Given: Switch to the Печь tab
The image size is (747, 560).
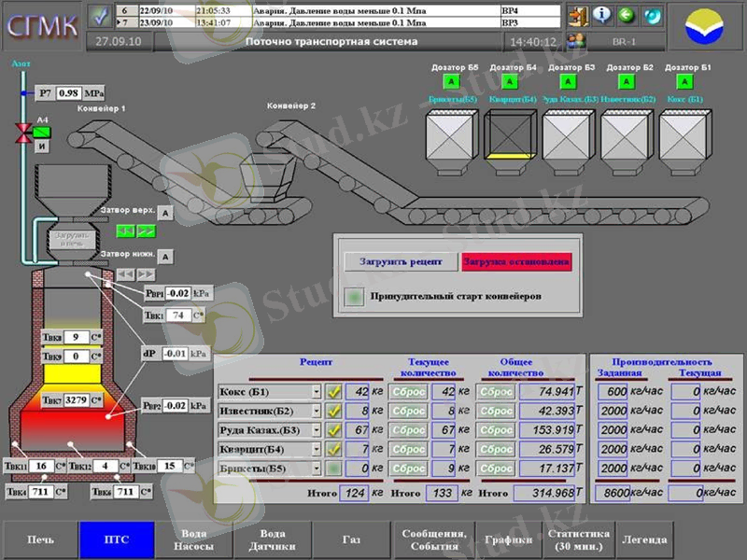Looking at the screenshot, I should point(39,539).
